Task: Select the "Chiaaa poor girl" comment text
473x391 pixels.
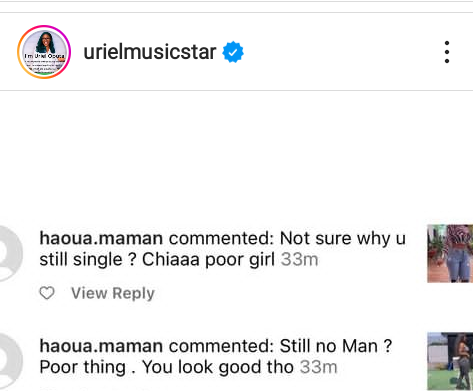Action: coord(208,260)
